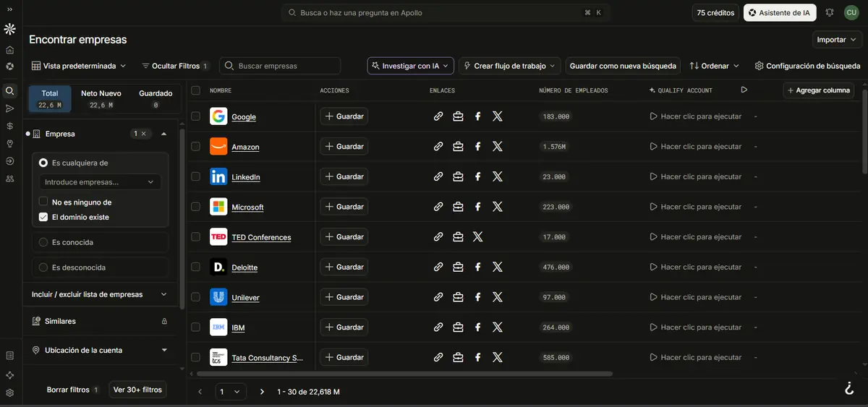Click 'Borrar filtros' link
Image resolution: width=868 pixels, height=407 pixels.
[69, 390]
